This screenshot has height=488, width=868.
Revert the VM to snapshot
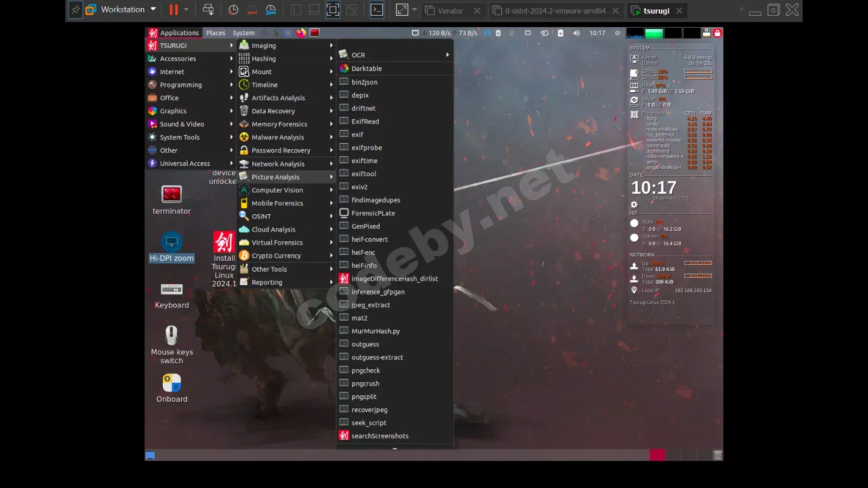[252, 10]
